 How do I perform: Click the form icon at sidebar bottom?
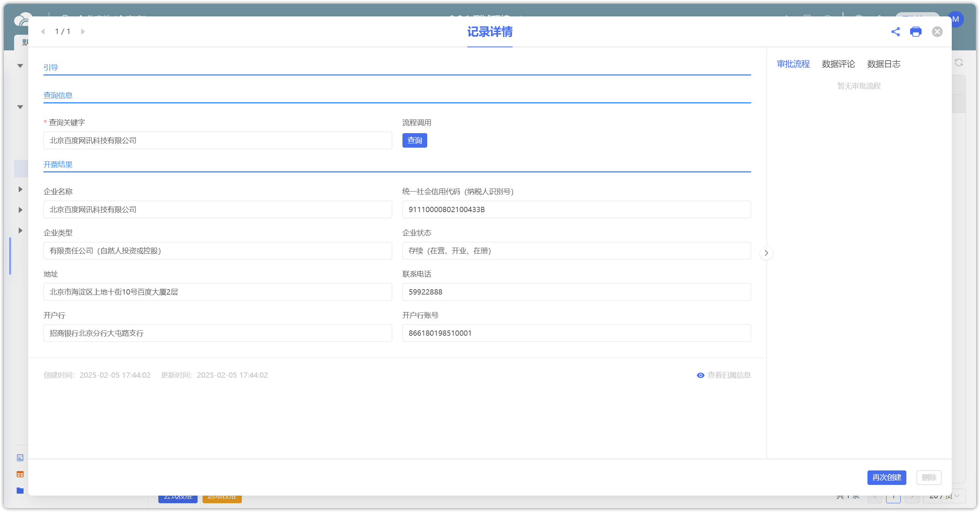pyautogui.click(x=20, y=458)
